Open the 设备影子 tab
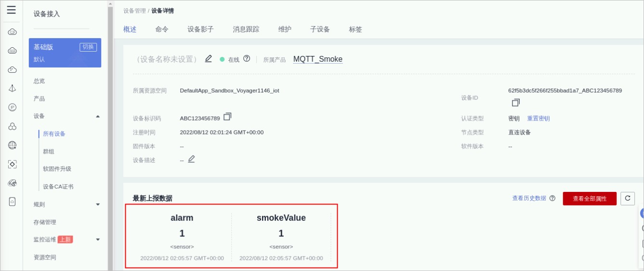 (x=200, y=29)
